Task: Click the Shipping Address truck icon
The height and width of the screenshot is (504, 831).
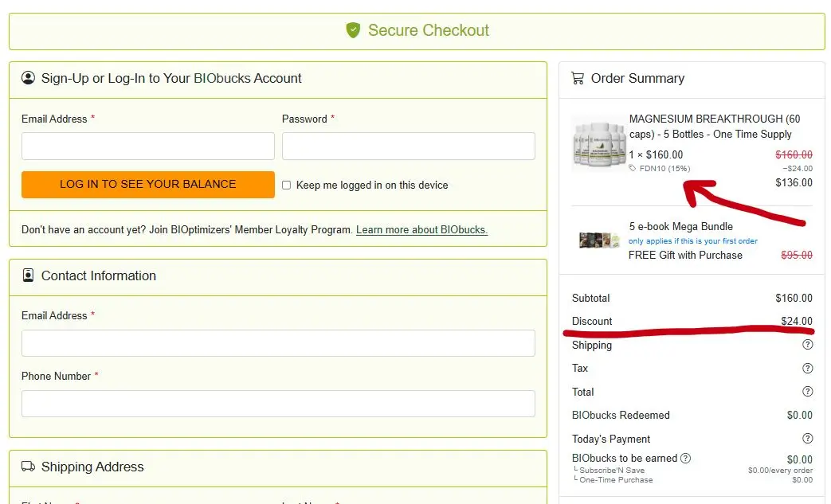Action: [28, 467]
